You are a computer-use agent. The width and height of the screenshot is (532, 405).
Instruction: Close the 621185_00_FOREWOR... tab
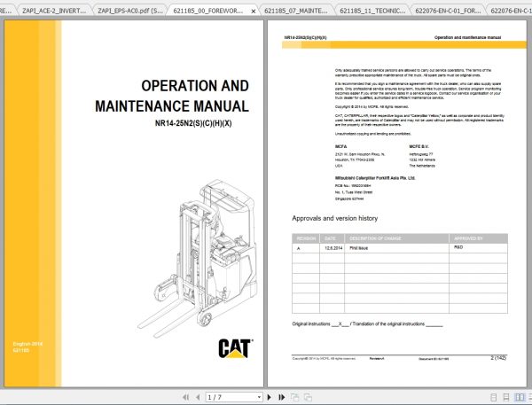pyautogui.click(x=253, y=12)
